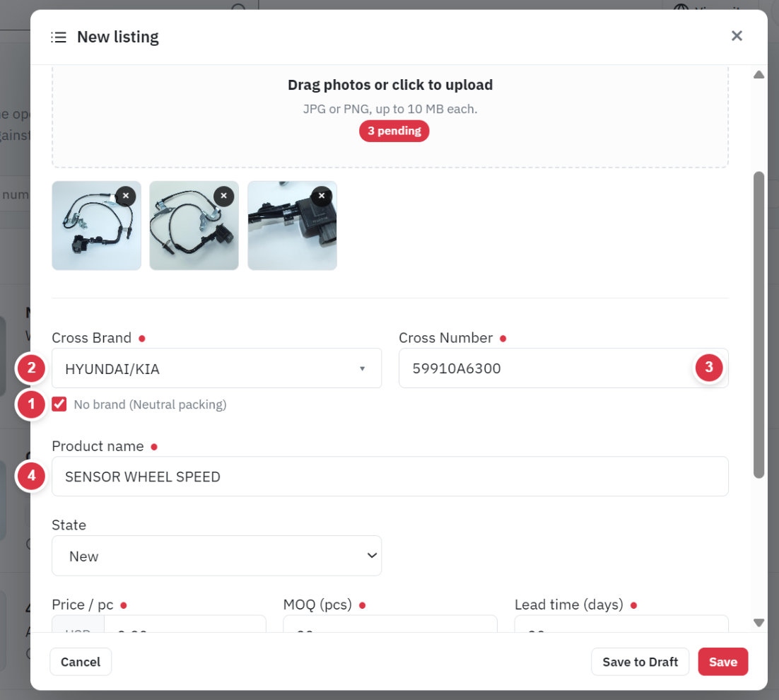Viewport: 779px width, 700px height.
Task: Close the New listing dialog
Action: [737, 36]
